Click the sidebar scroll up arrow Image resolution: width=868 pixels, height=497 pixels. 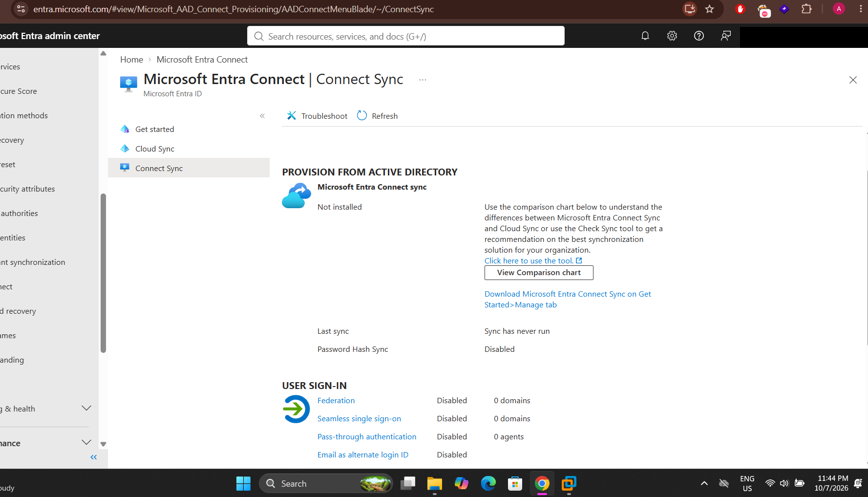click(103, 53)
